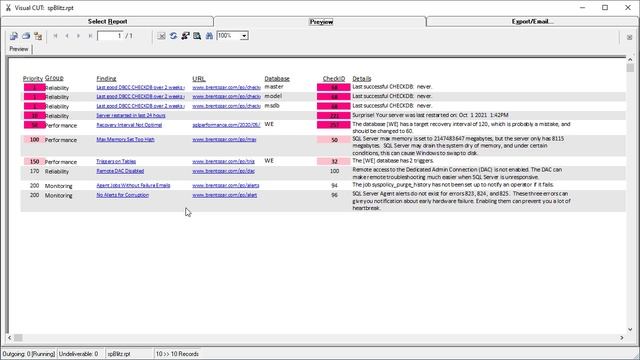Select the small Preview sub-tab

point(19,49)
